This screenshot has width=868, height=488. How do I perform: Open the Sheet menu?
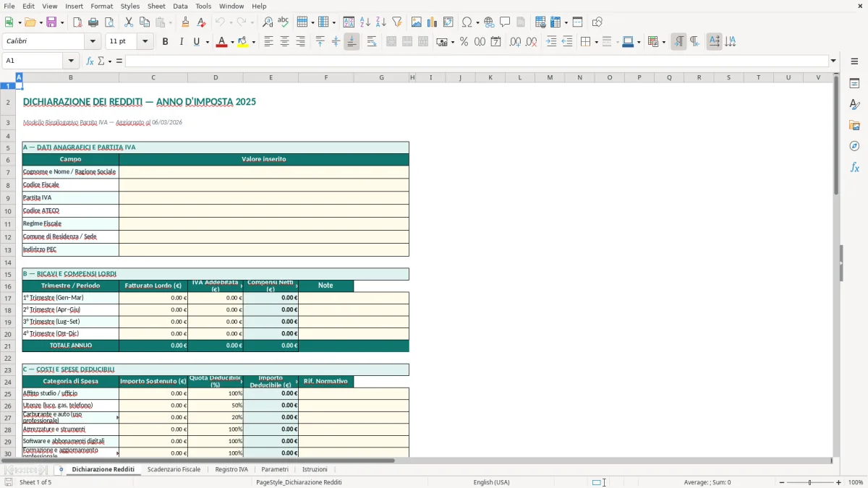coord(156,6)
